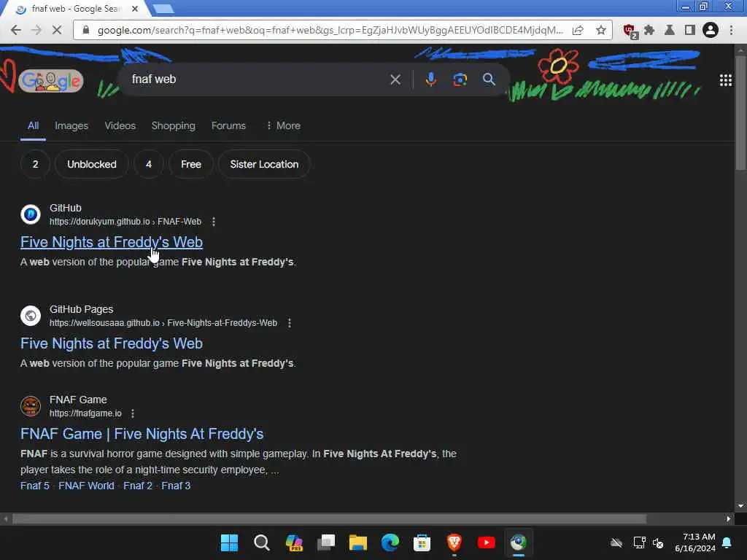Click the scroll down arrow
747x560 pixels.
(740, 506)
